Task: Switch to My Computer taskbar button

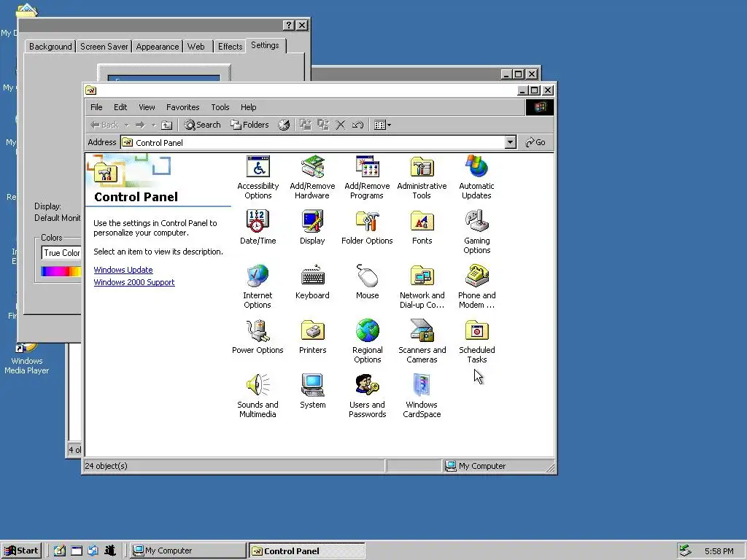Action: [187, 551]
